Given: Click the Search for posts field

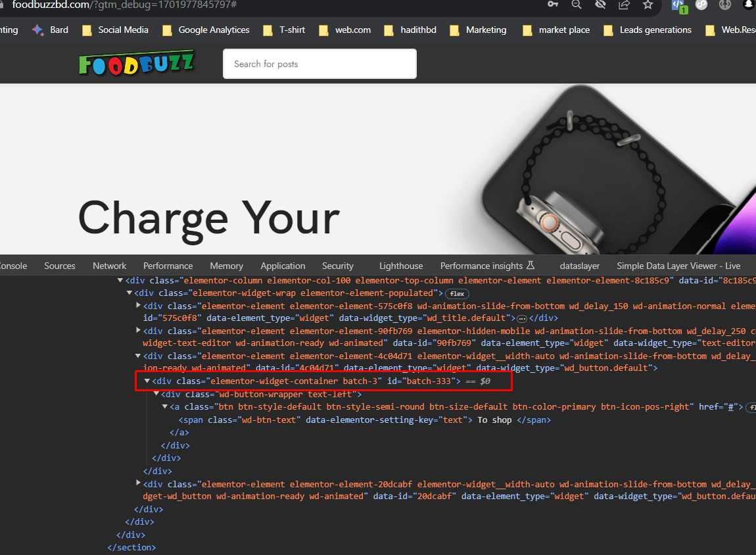Looking at the screenshot, I should pos(319,64).
